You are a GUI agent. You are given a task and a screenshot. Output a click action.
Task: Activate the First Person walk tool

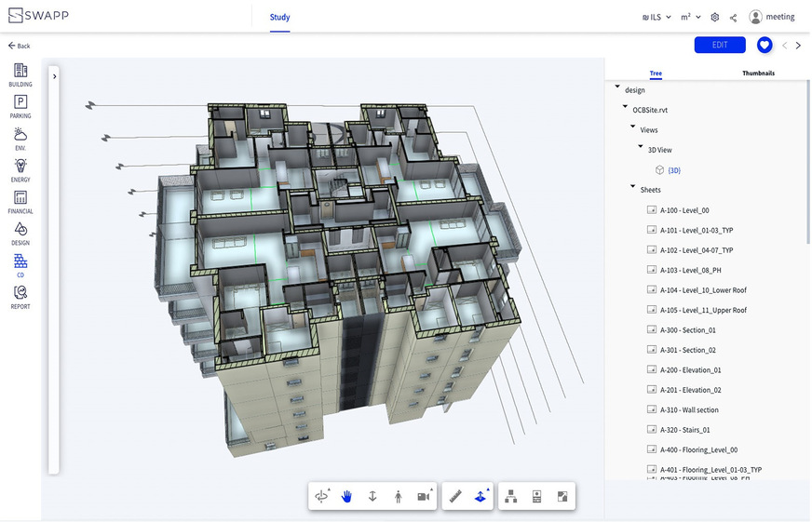398,497
